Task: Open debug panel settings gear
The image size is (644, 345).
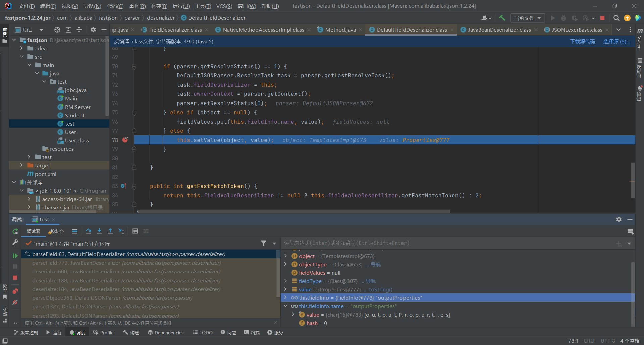Action: (x=619, y=219)
